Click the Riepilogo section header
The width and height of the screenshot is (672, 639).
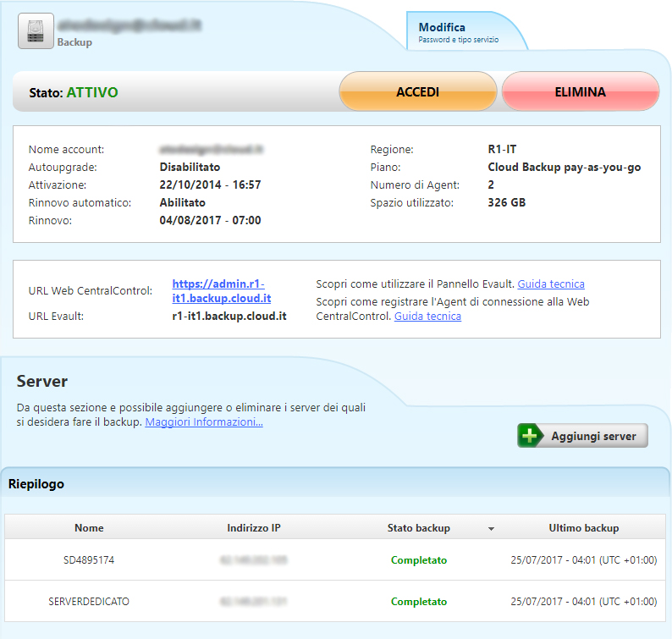[36, 485]
